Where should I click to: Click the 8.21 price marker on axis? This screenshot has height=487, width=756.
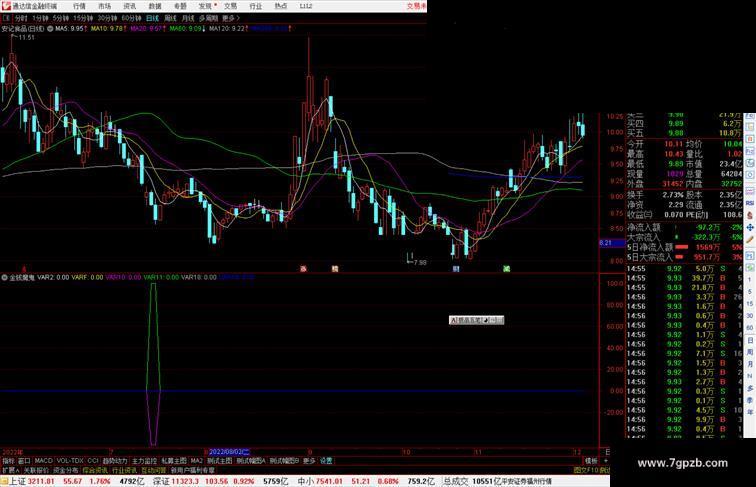point(612,243)
